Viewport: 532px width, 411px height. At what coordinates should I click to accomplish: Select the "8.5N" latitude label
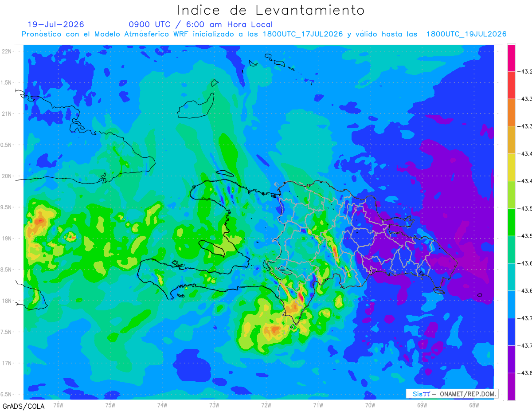[x=7, y=270]
